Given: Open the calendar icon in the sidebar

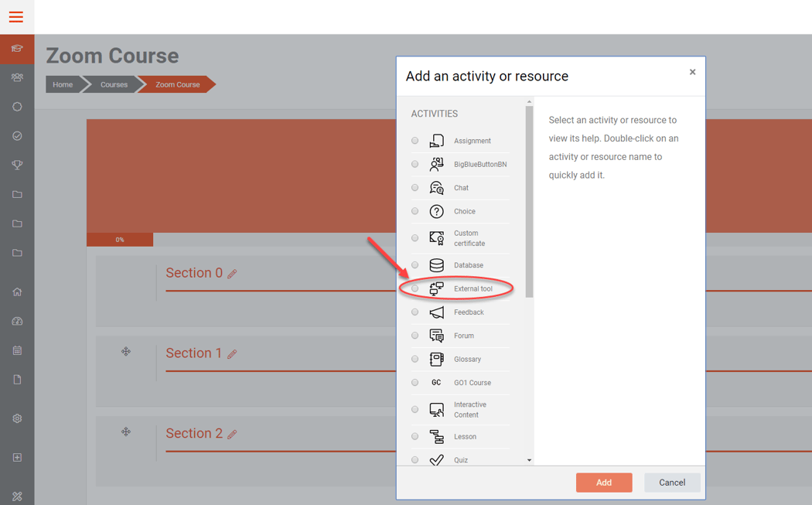Looking at the screenshot, I should pos(17,350).
